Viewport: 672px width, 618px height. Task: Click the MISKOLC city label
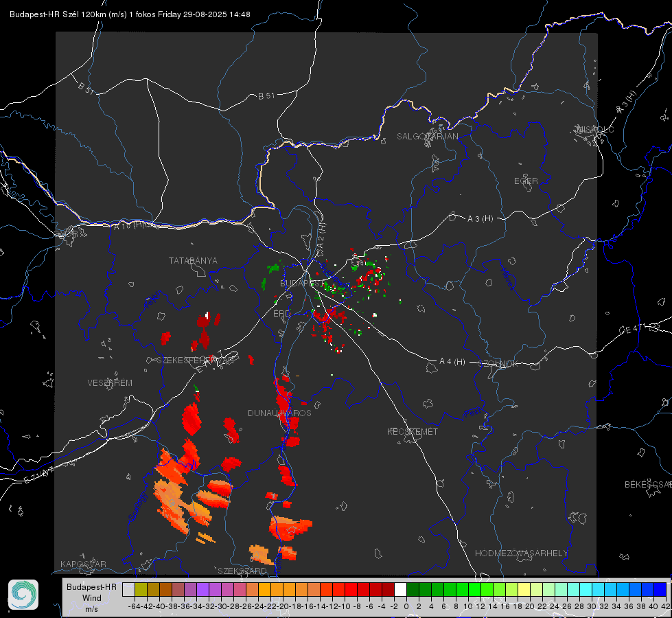point(595,129)
